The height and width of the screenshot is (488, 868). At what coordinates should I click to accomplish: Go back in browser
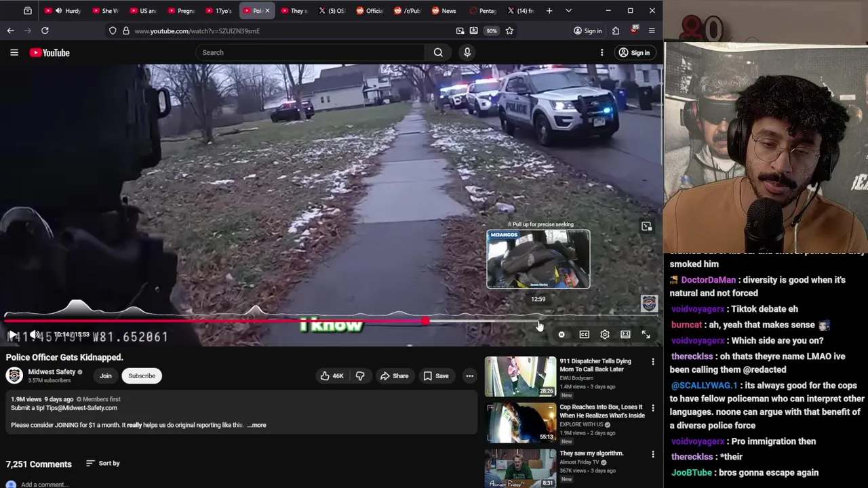(x=10, y=30)
